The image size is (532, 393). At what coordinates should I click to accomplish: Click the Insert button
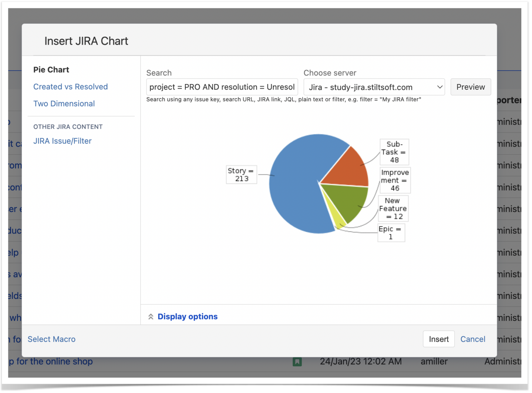pos(438,339)
